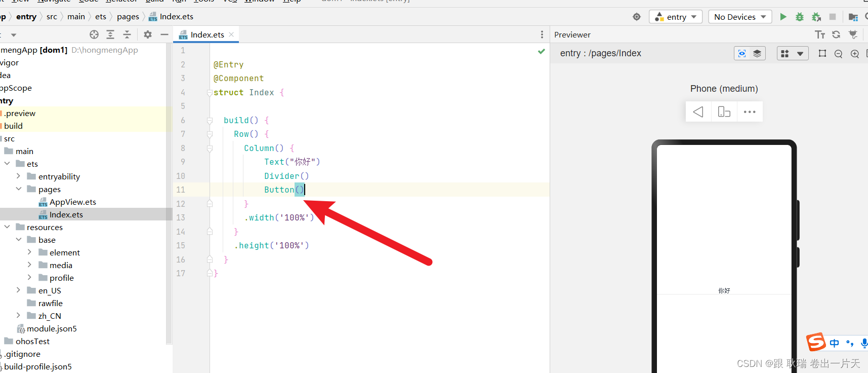The height and width of the screenshot is (373, 868).
Task: Open project panel gear settings
Action: [148, 34]
